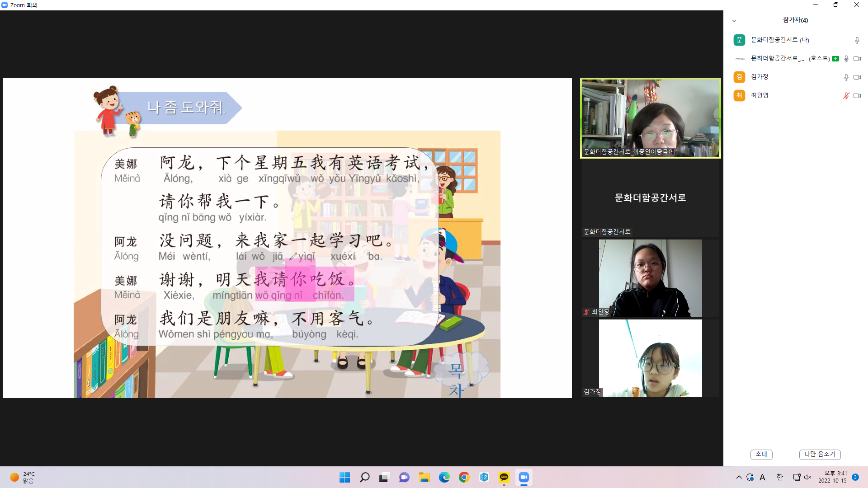This screenshot has height=488, width=868.
Task: Open network status tray icon
Action: click(x=797, y=478)
